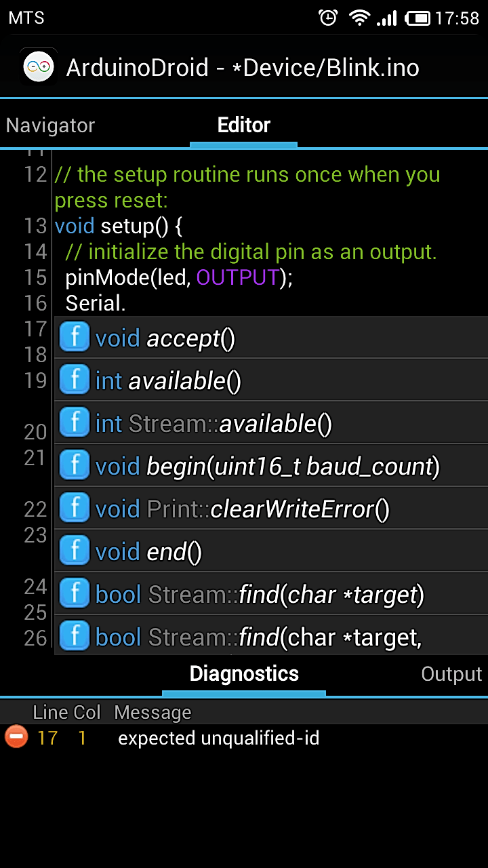The image size is (488, 868).
Task: Tap function icon beside clearWriteError()
Action: 75,508
